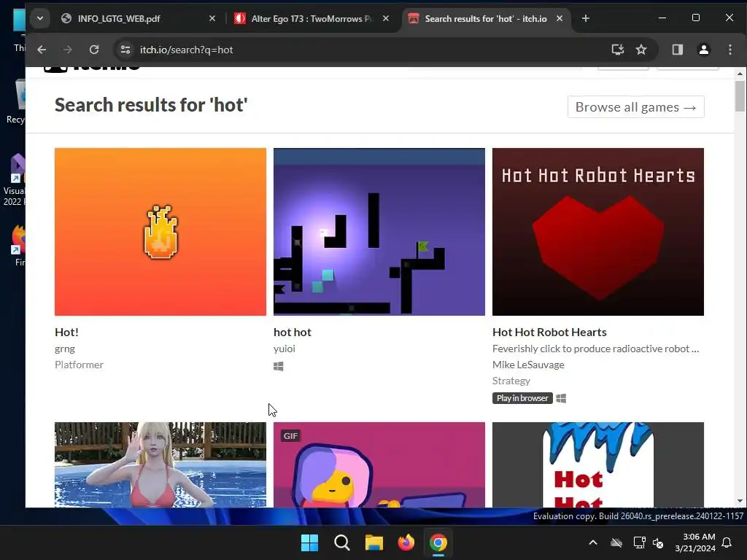The width and height of the screenshot is (747, 560).
Task: Click the Browse all games button
Action: coord(635,106)
